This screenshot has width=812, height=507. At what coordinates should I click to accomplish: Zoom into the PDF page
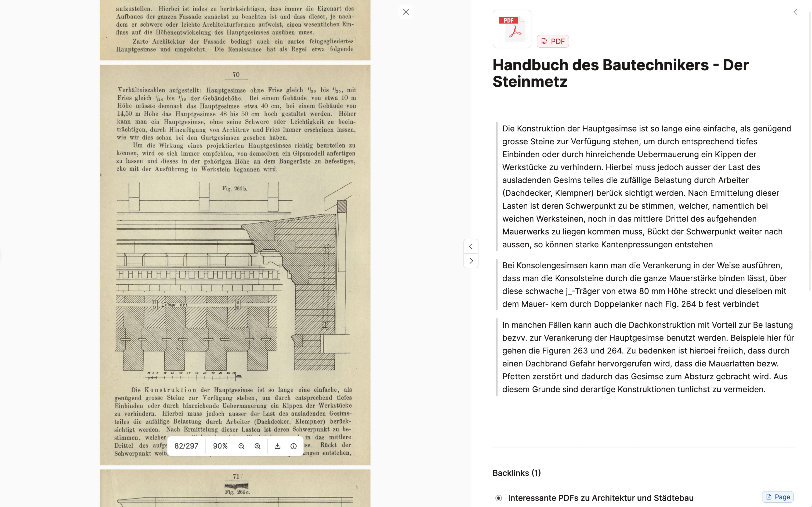[x=258, y=446]
